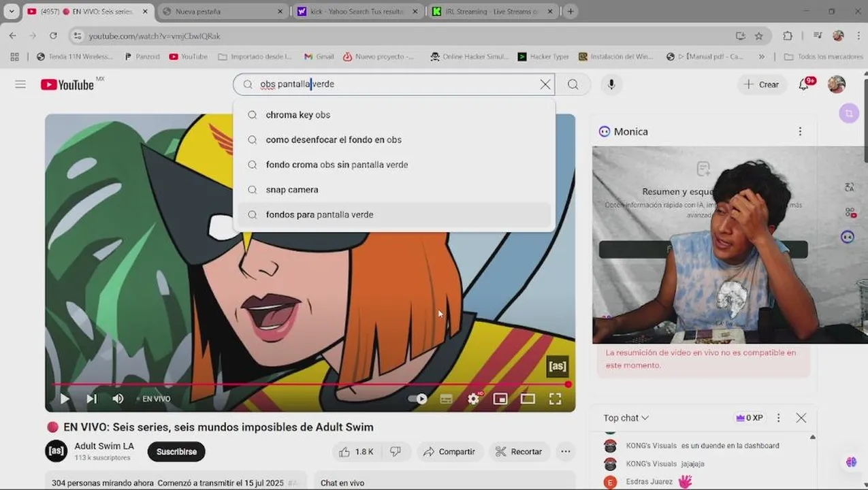Select suggestion "snap camera"
Screen dimensions: 868x490
click(x=394, y=190)
